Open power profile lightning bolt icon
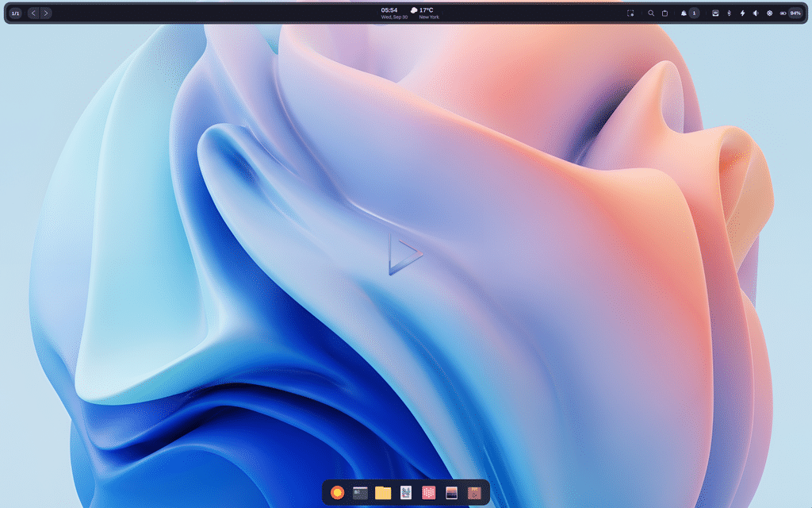 [742, 13]
